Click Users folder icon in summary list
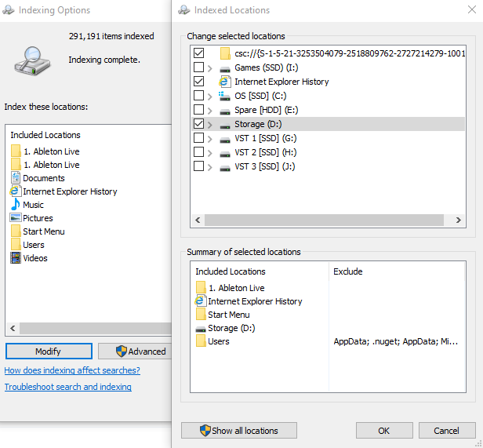 (201, 341)
